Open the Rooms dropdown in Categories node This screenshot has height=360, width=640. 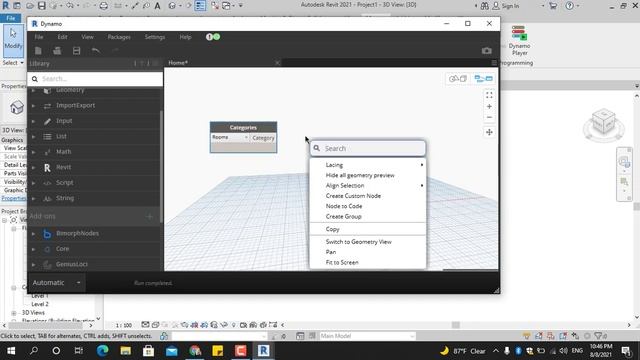(230, 138)
